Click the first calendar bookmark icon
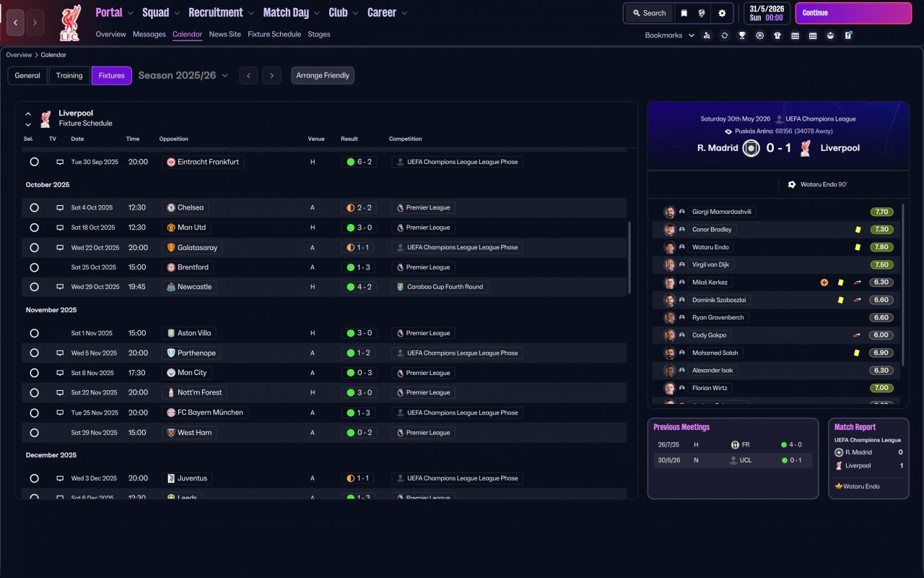 click(795, 35)
